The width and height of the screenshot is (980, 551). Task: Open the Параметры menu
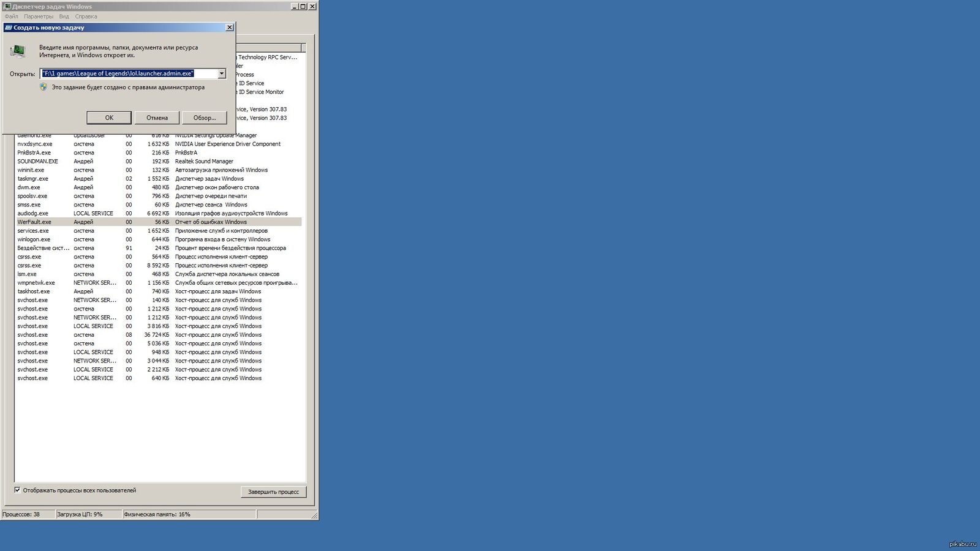39,17
